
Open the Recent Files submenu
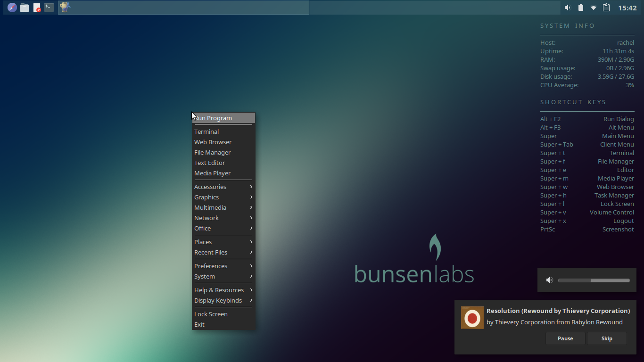(223, 252)
